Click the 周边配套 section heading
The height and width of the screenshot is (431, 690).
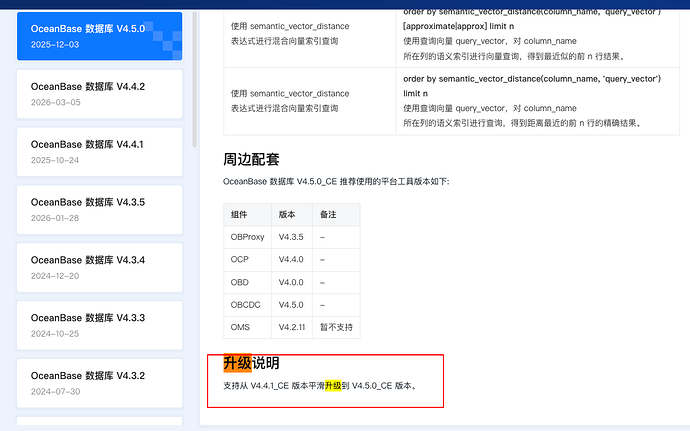(x=250, y=159)
